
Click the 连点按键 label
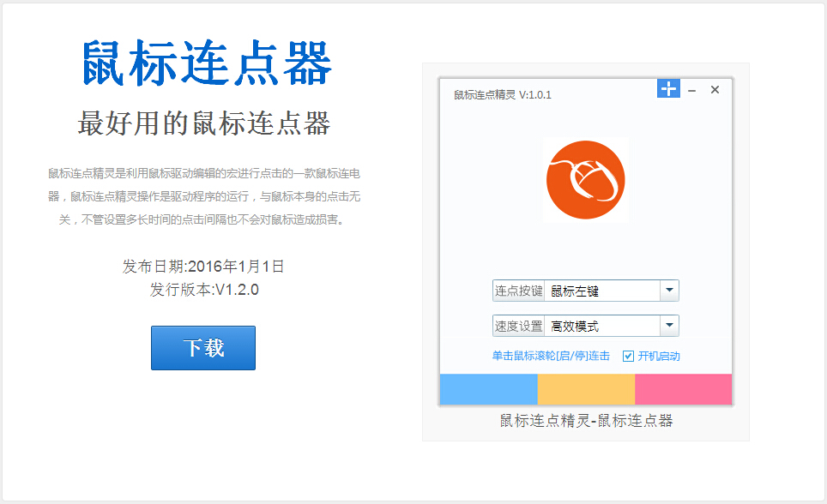[x=518, y=291]
